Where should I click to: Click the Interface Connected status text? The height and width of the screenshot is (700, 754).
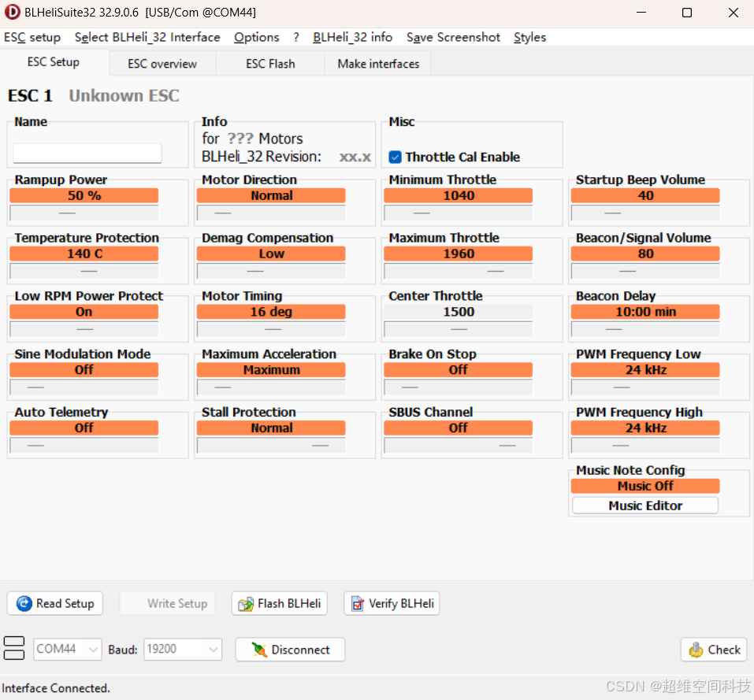56,688
